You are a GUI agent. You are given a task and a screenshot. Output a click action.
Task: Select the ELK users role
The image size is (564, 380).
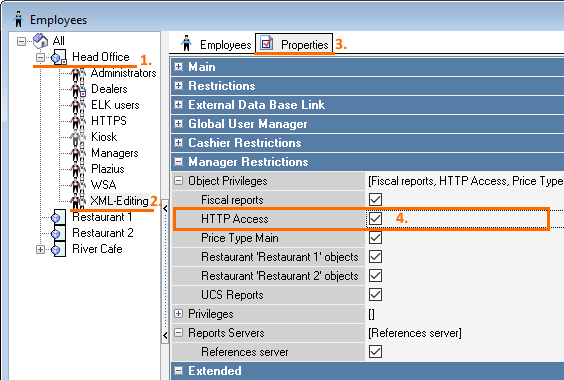[x=115, y=105]
